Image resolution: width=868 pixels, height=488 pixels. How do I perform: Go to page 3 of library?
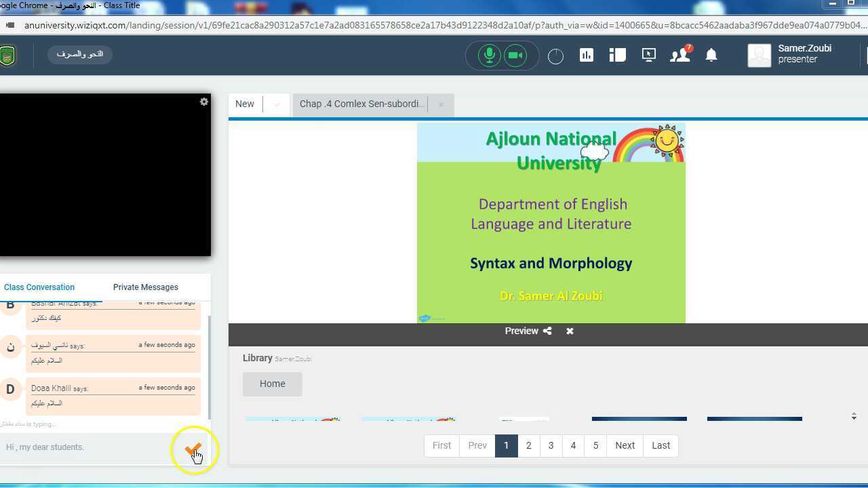coord(551,445)
